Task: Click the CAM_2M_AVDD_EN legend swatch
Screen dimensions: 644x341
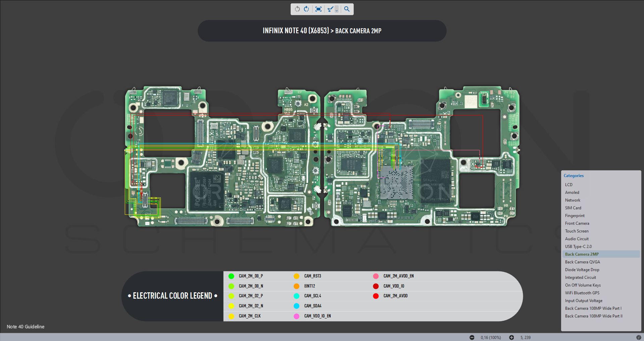Action: (376, 276)
